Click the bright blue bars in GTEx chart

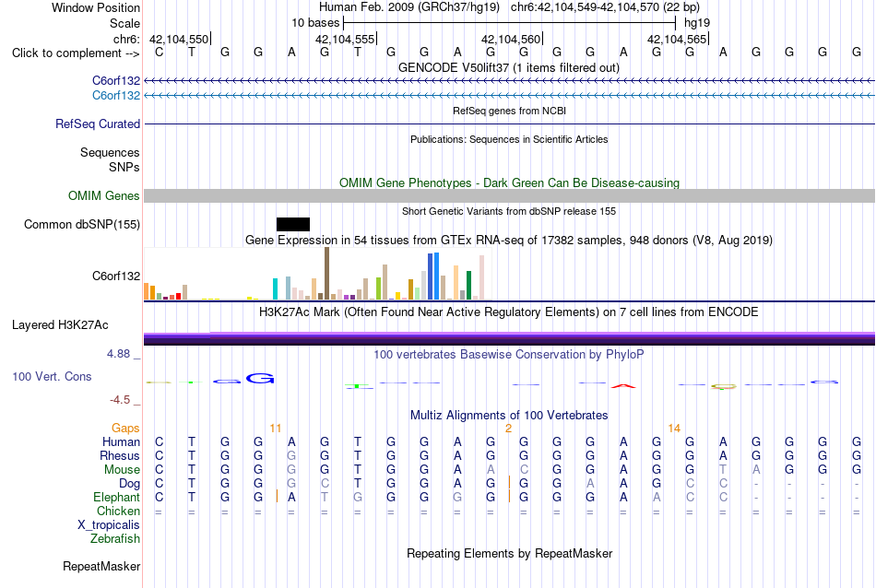433,276
